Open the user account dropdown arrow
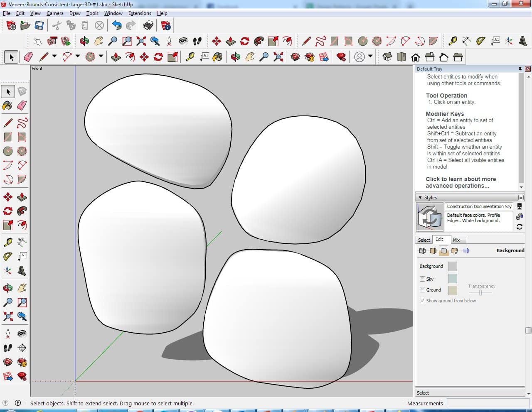The image size is (532, 412). coord(370,56)
